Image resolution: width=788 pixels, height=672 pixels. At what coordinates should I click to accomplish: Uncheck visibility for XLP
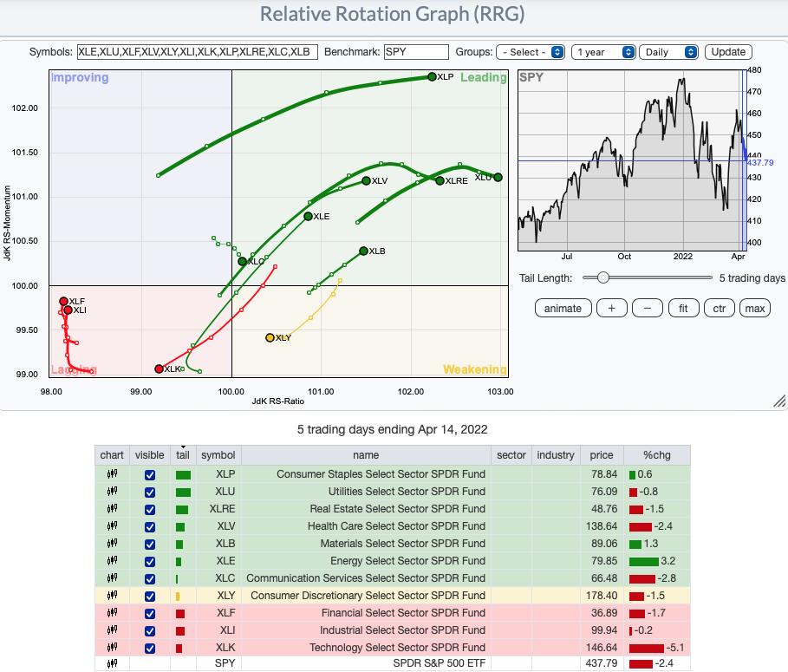pyautogui.click(x=150, y=475)
